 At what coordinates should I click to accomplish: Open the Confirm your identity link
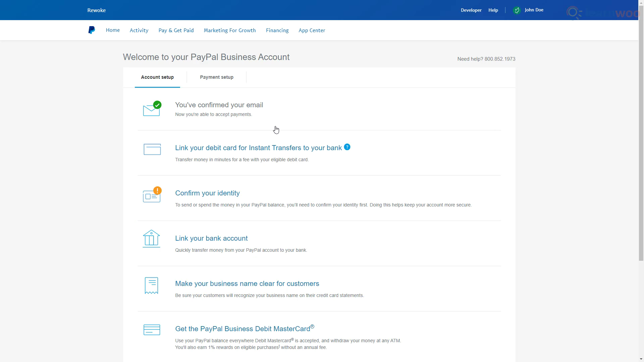pyautogui.click(x=207, y=193)
